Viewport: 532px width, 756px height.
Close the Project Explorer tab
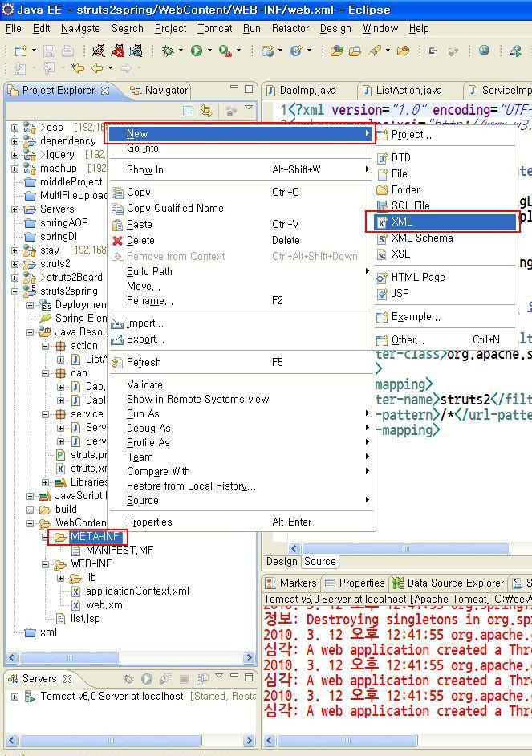104,90
